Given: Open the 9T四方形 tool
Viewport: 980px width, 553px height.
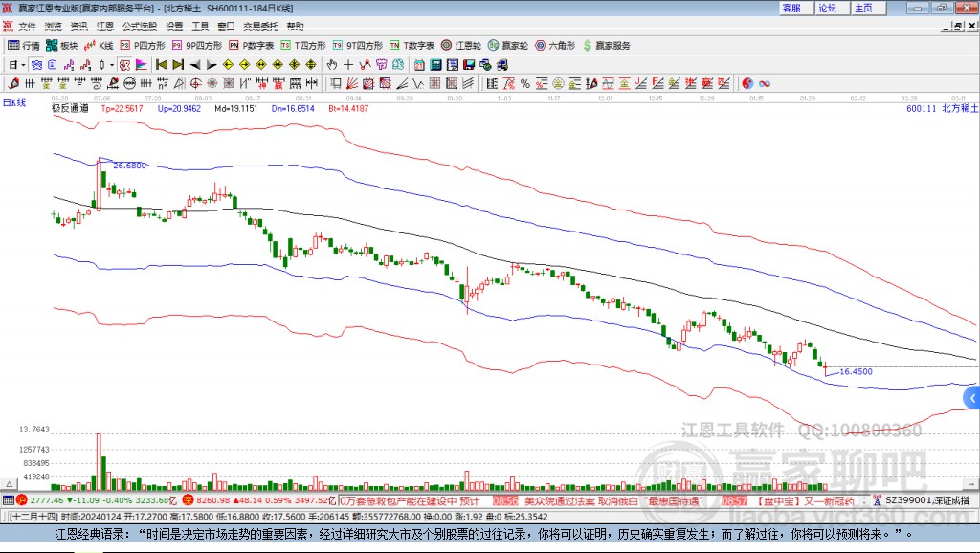Looking at the screenshot, I should (358, 46).
